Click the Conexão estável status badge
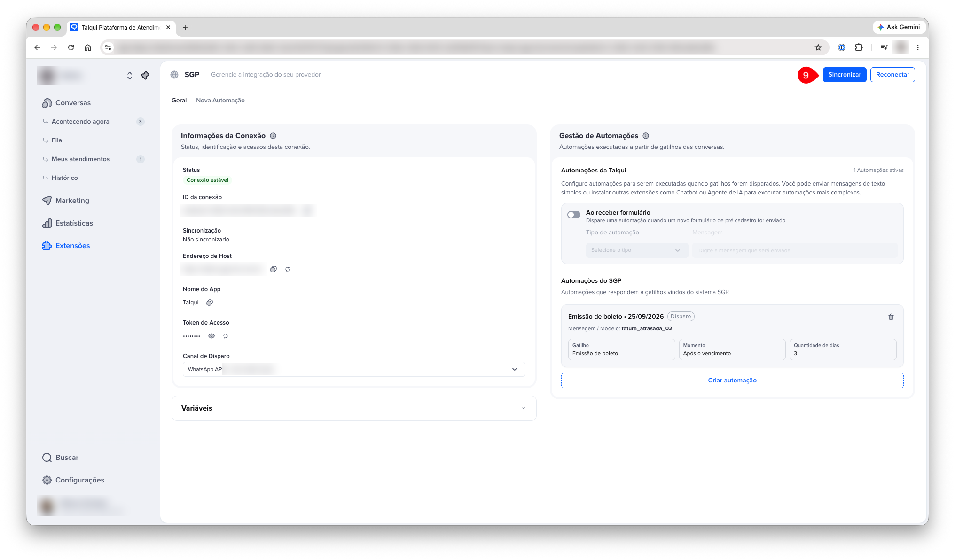The image size is (955, 560). pyautogui.click(x=207, y=180)
